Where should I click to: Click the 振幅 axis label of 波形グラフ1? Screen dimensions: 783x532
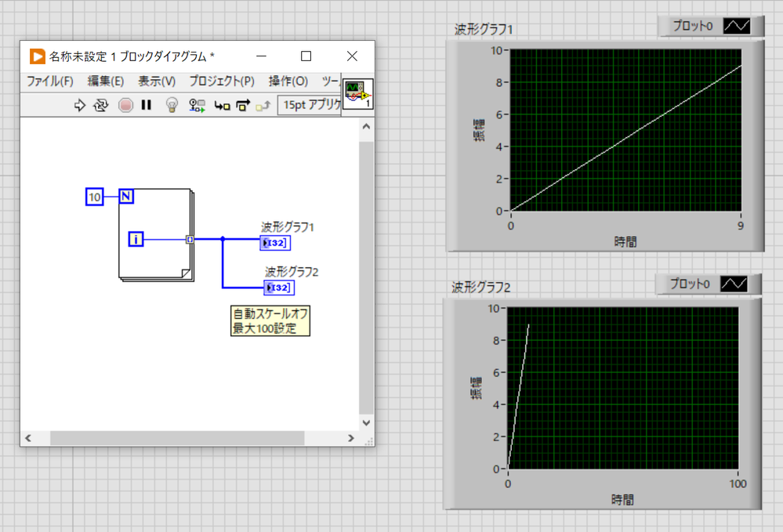478,130
